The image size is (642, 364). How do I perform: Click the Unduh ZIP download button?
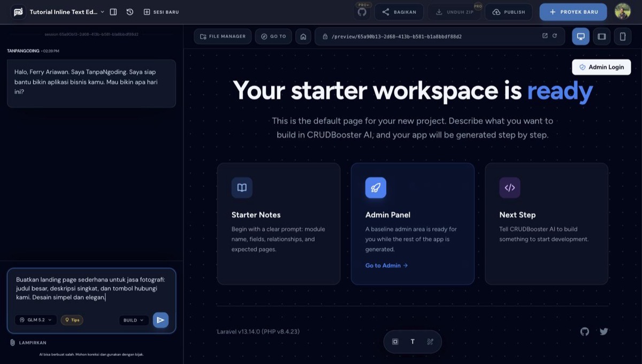pos(454,12)
